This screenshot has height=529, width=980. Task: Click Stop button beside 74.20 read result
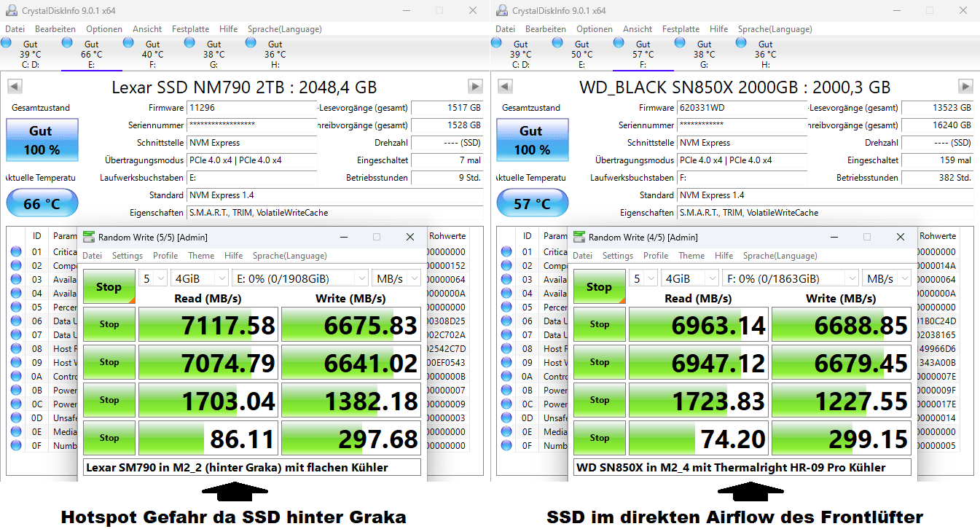pos(600,438)
